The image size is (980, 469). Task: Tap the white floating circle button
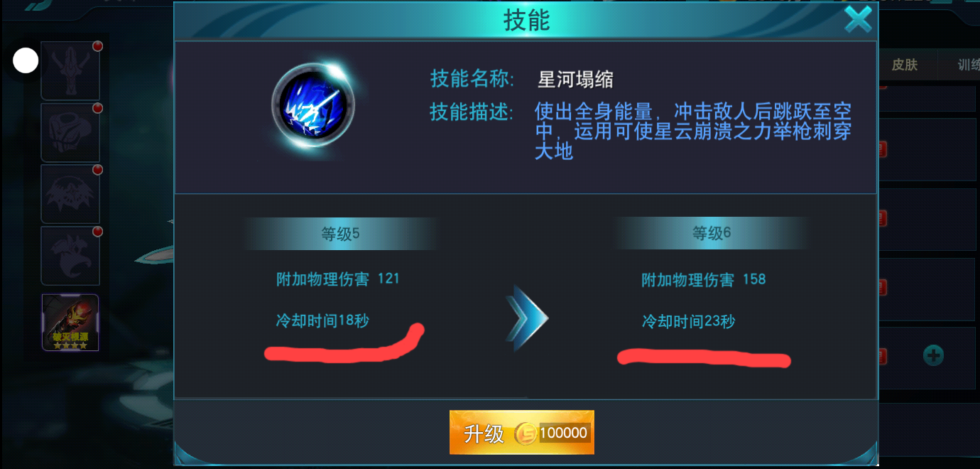click(26, 61)
